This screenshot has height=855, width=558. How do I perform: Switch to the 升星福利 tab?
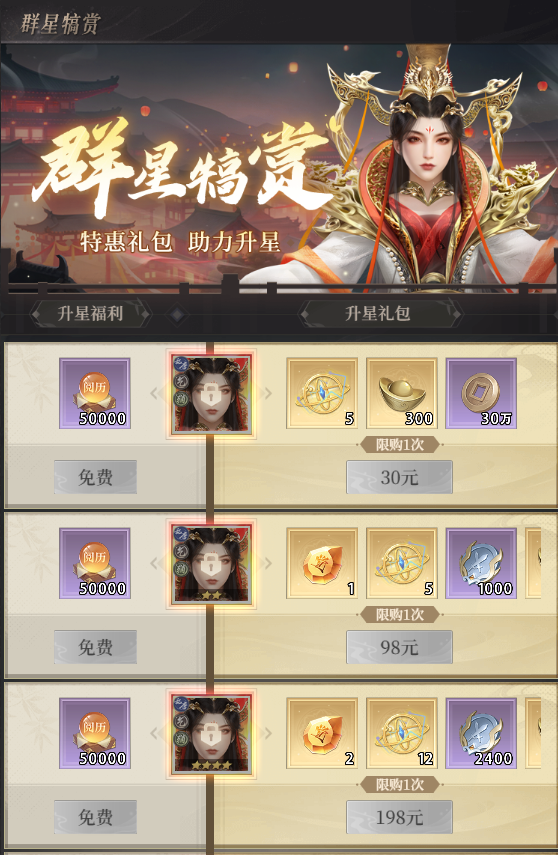[x=90, y=314]
